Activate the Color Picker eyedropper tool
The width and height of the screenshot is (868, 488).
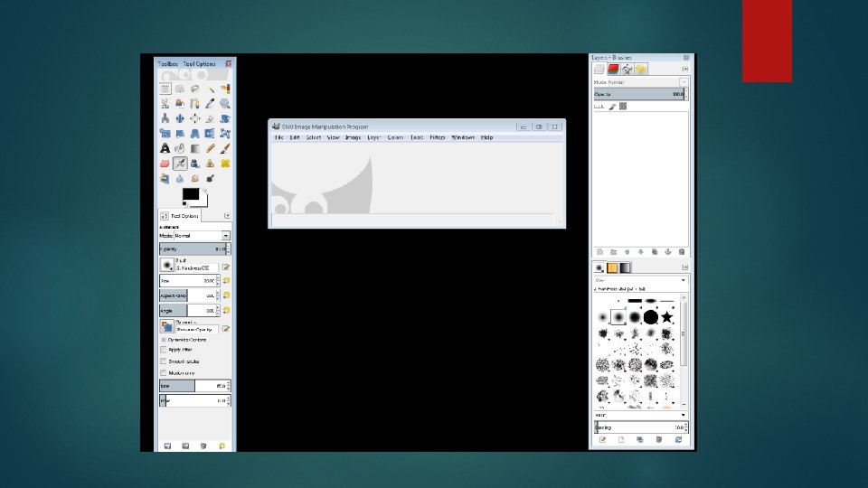point(211,103)
